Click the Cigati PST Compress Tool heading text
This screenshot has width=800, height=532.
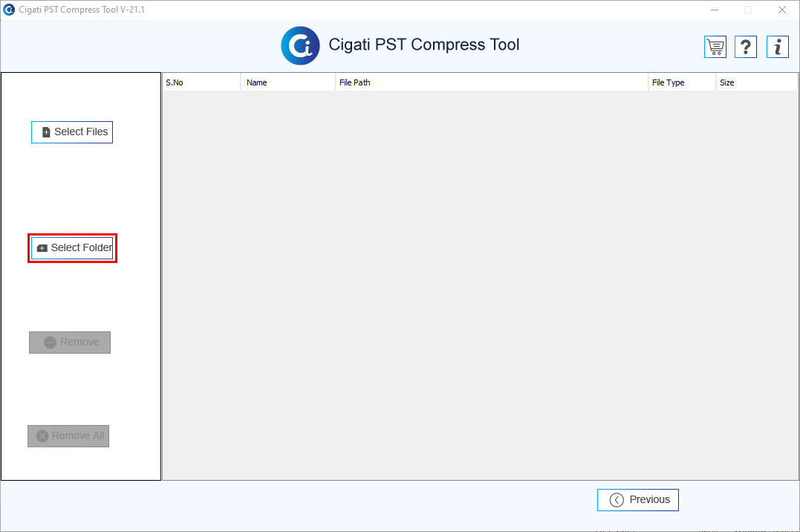tap(424, 45)
